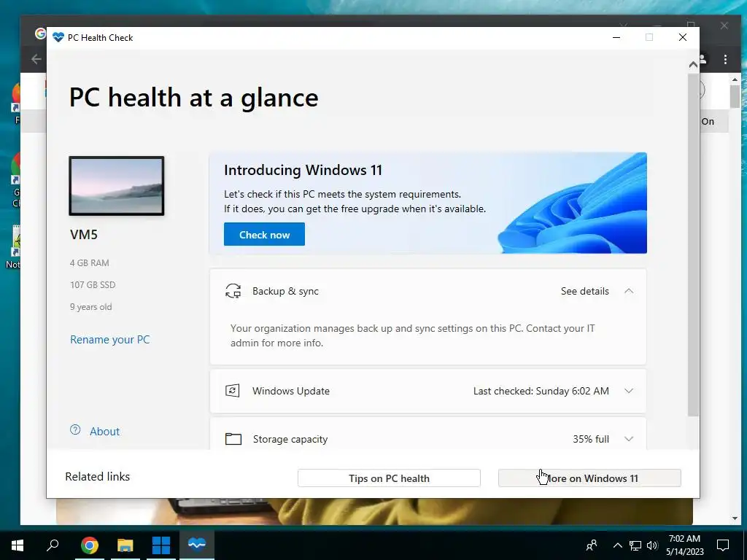Click the 35% full storage value
The width and height of the screenshot is (747, 560).
tap(591, 439)
